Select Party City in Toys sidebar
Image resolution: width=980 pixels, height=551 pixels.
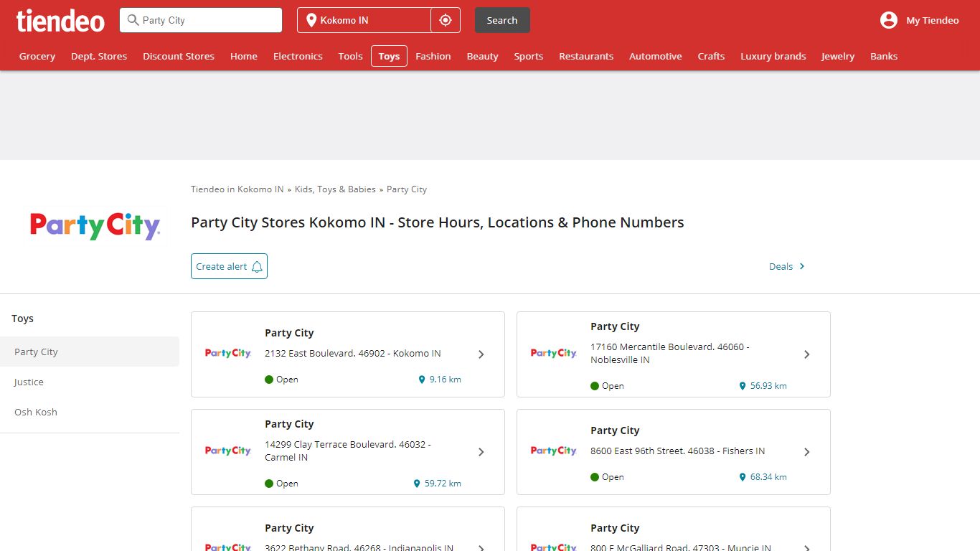click(x=90, y=352)
